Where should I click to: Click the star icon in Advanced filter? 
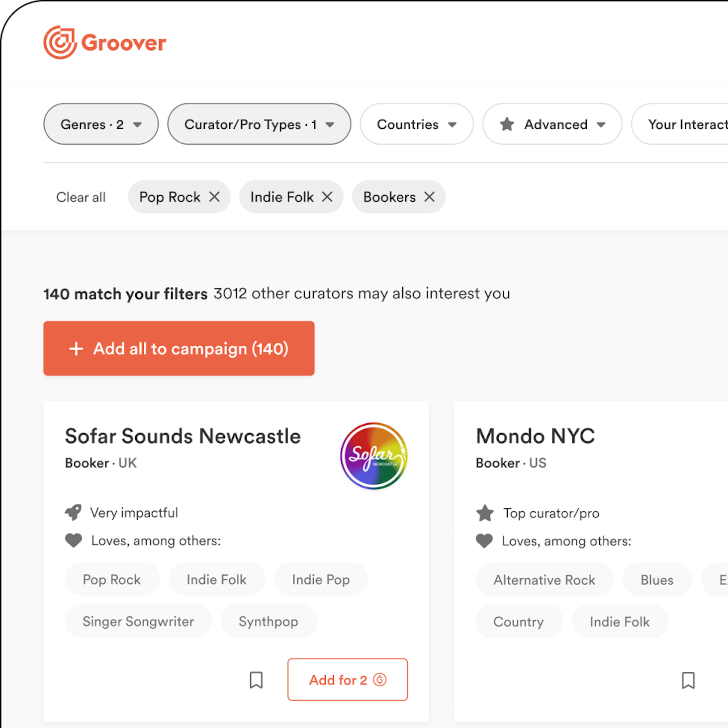point(507,124)
